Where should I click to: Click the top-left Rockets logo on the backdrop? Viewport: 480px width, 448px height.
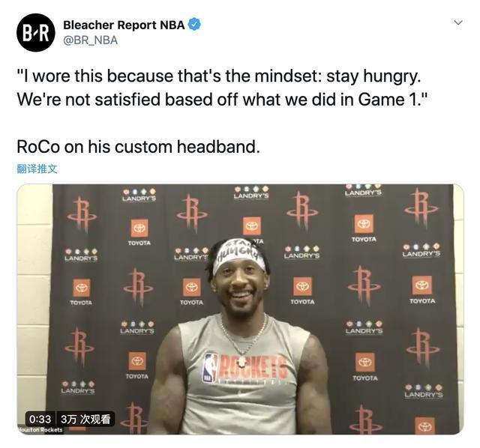coord(82,214)
